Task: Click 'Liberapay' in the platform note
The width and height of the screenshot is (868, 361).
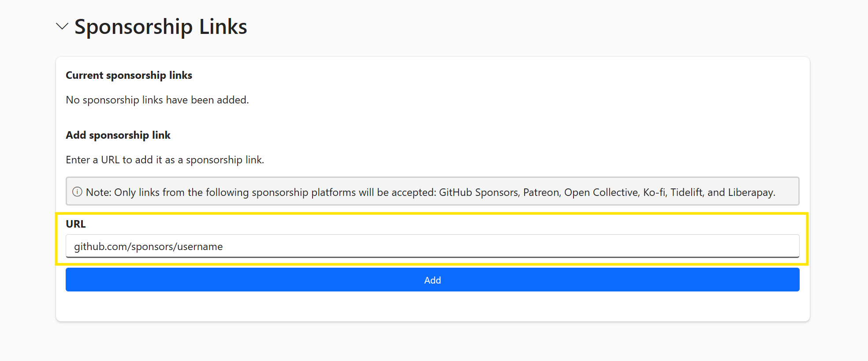Action: [x=750, y=192]
